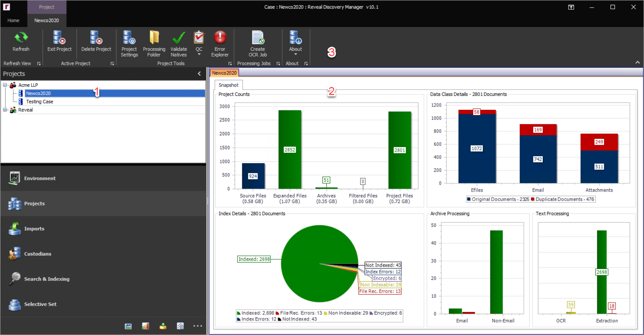644x335 pixels.
Task: Click the Duplicate Documents legend swatch
Action: tap(533, 199)
